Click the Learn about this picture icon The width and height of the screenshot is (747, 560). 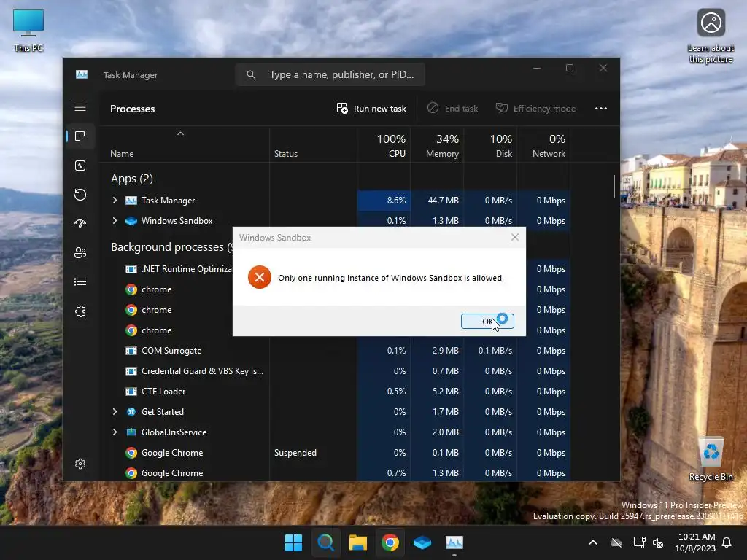pyautogui.click(x=711, y=36)
